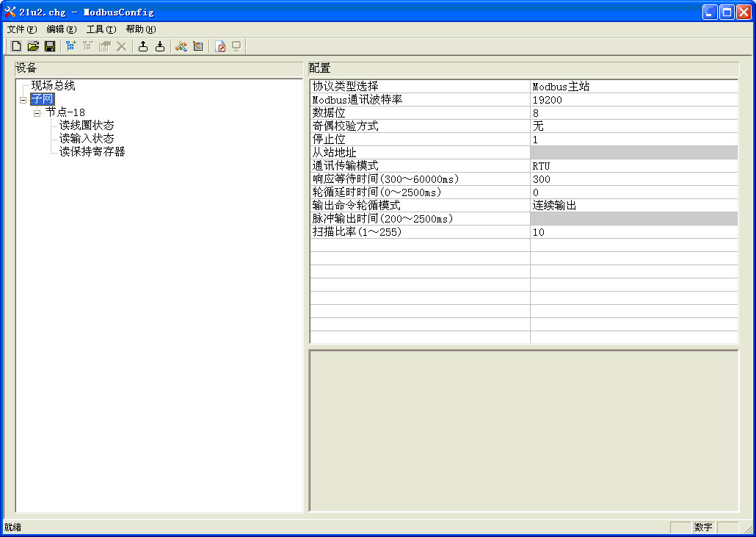Screen dimensions: 756x537
Task: Click the New file toolbar icon
Action: [x=16, y=46]
